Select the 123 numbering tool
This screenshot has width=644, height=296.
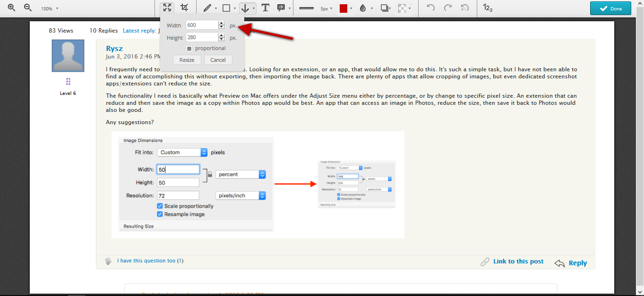click(x=488, y=8)
